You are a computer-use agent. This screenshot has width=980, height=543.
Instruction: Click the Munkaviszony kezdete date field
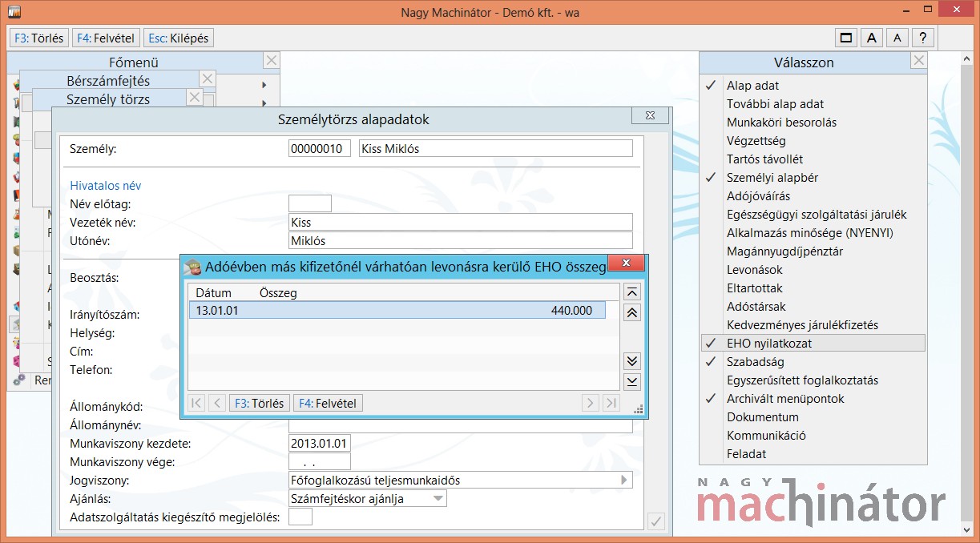[x=319, y=444]
